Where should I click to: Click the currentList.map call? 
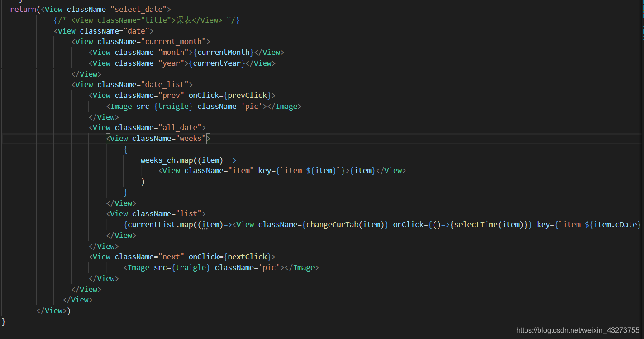point(161,224)
